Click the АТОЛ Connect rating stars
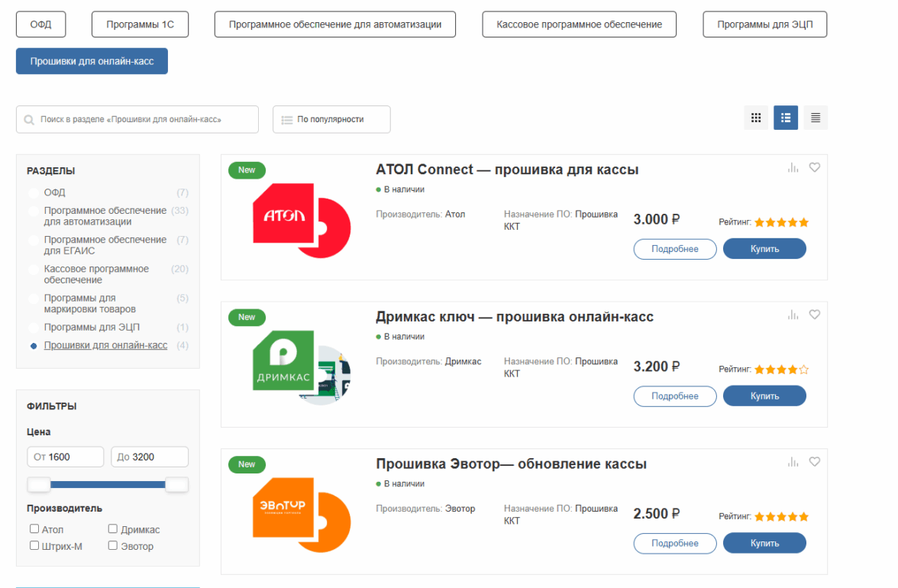The image size is (898, 588). click(781, 222)
